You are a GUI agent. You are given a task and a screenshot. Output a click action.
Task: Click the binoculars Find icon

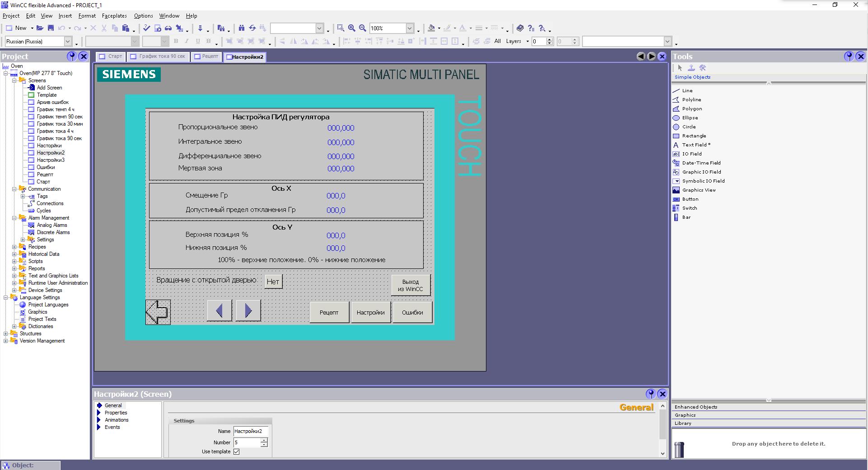pos(242,28)
